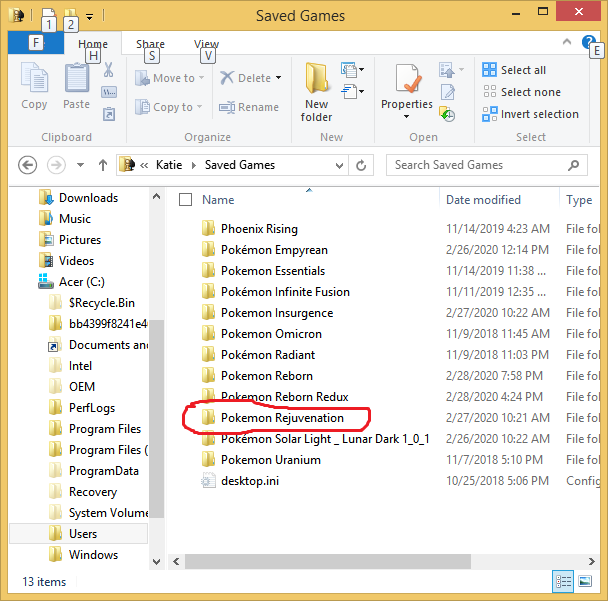Viewport: 608px width, 601px height.
Task: Click the search magnifier icon
Action: tap(573, 165)
